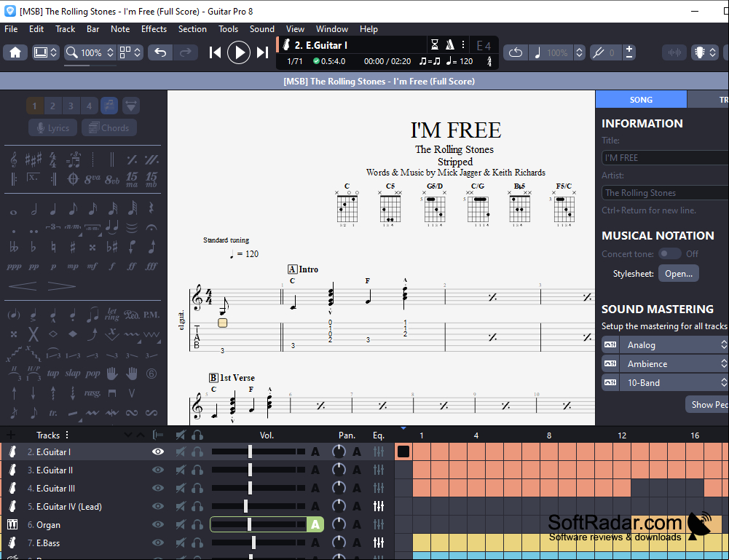Insert the coda symbol from the palette
This screenshot has height=560, width=729.
(73, 178)
